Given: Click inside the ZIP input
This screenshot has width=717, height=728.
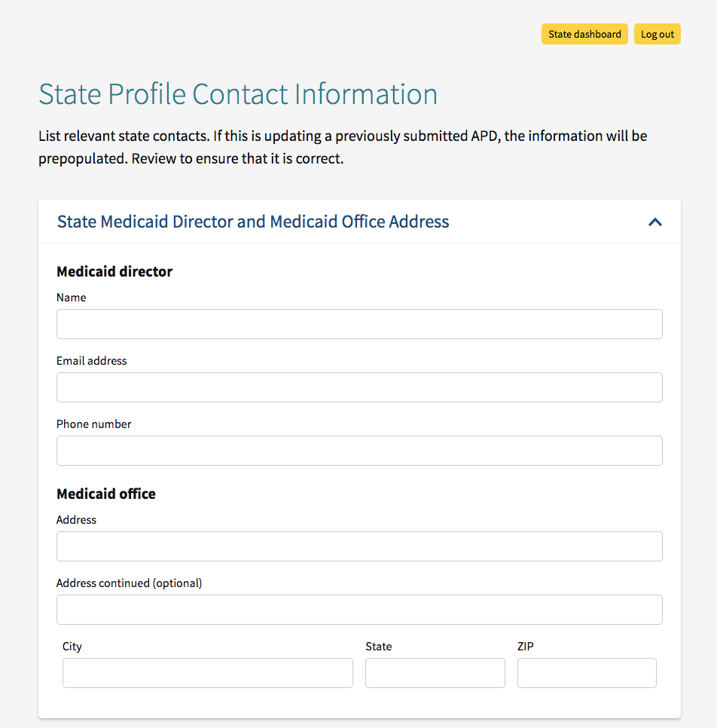Looking at the screenshot, I should [x=587, y=672].
